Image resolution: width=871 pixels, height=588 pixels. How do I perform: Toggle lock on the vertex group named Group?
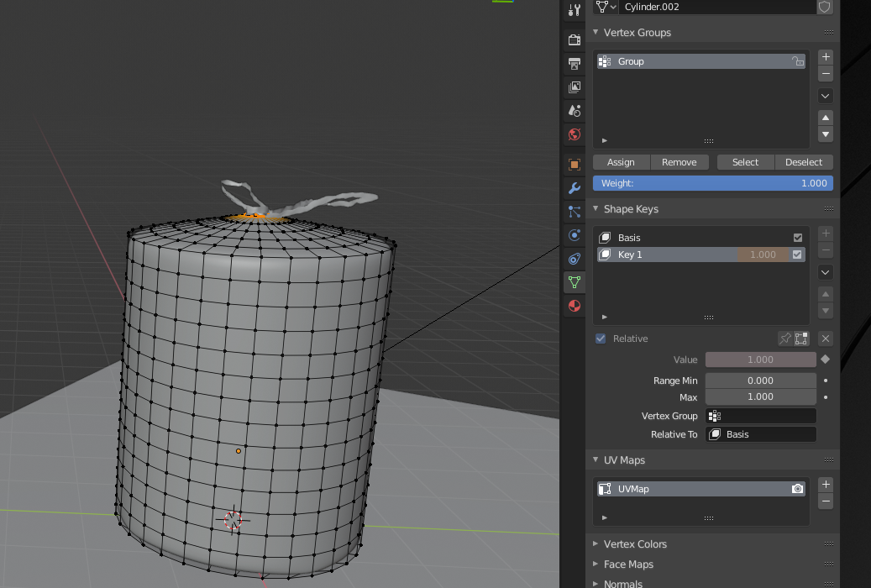point(797,61)
